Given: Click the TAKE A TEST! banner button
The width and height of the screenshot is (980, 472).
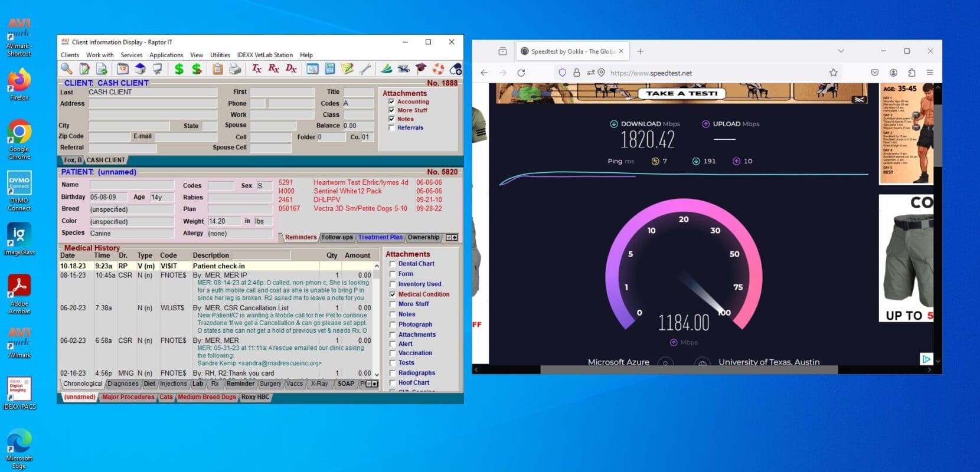Looking at the screenshot, I should [x=681, y=93].
